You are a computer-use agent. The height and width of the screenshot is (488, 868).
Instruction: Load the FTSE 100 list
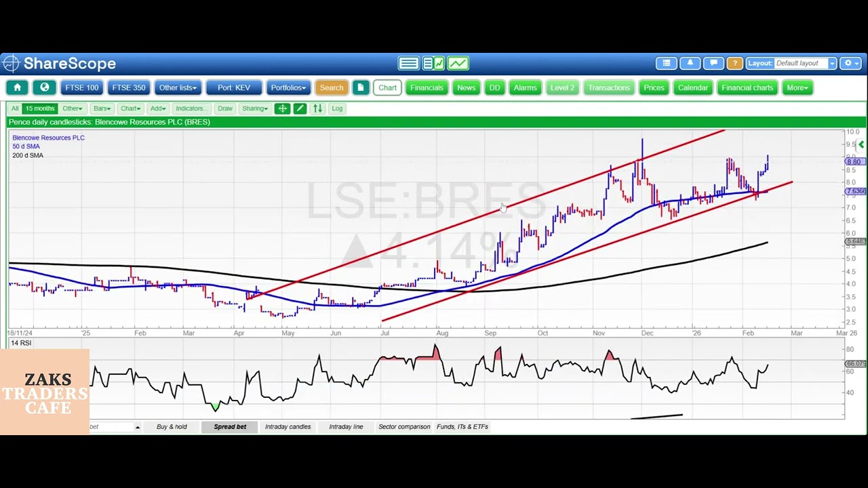pos(82,87)
